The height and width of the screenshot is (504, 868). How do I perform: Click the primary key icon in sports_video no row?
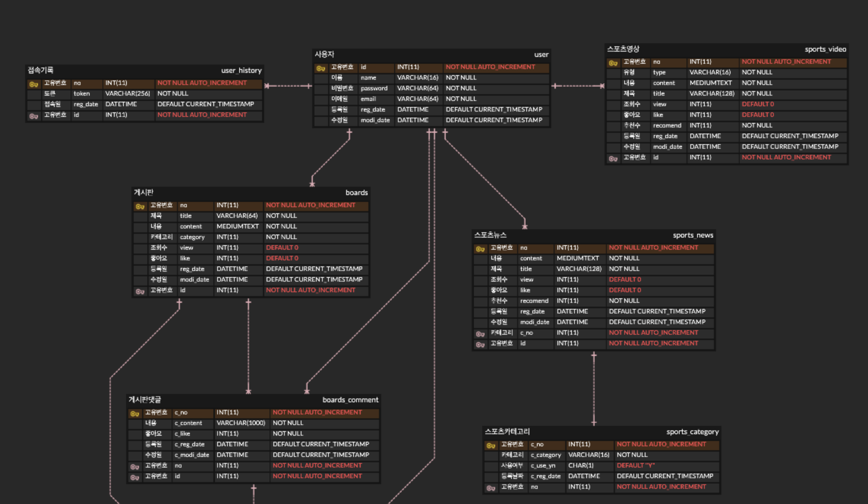[x=613, y=63]
